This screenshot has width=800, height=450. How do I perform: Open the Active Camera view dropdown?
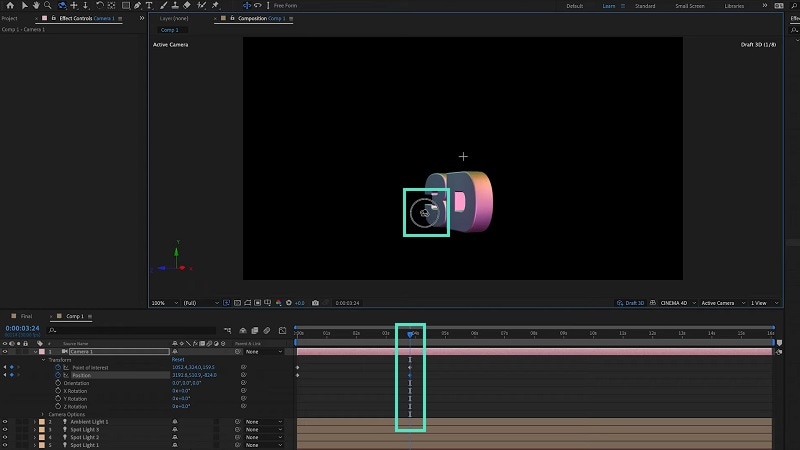pyautogui.click(x=723, y=303)
